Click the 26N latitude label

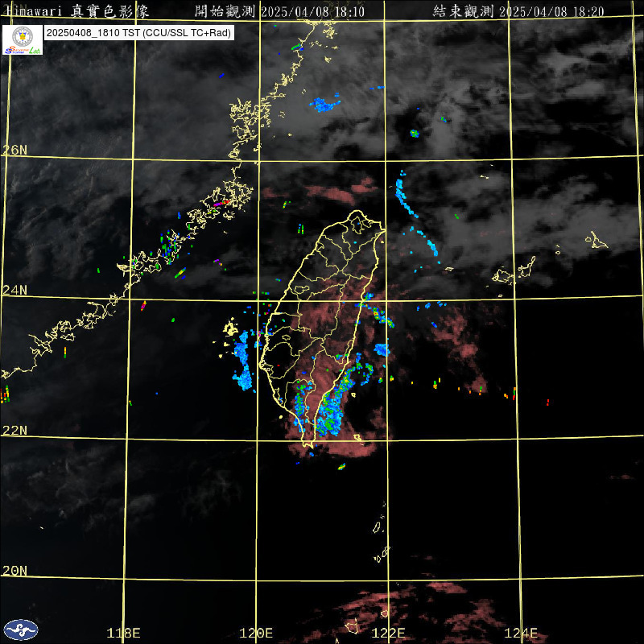(14, 151)
